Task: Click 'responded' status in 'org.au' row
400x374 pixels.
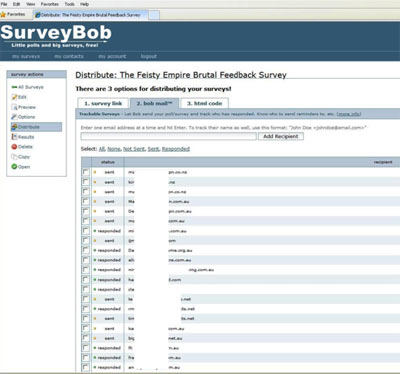Action: [x=109, y=250]
